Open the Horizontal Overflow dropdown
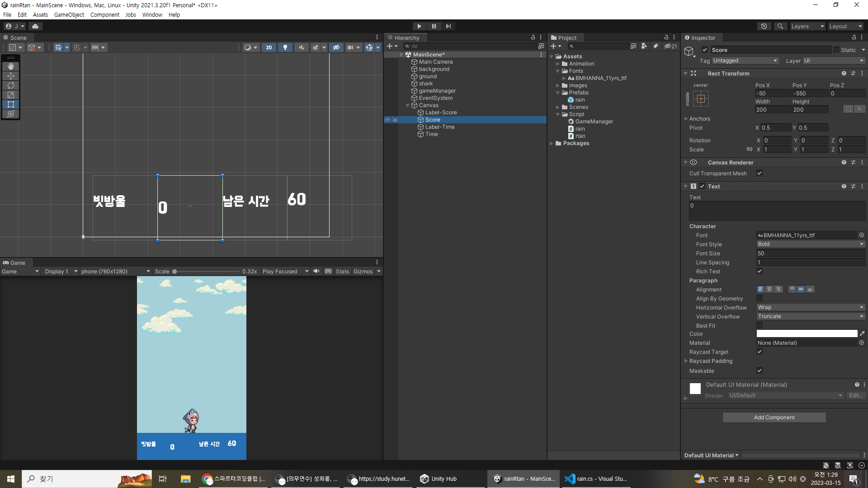The image size is (868, 488). [811, 308]
